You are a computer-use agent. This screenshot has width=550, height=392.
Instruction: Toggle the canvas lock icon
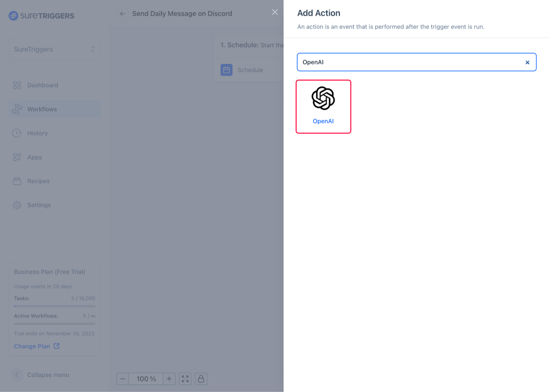point(201,379)
